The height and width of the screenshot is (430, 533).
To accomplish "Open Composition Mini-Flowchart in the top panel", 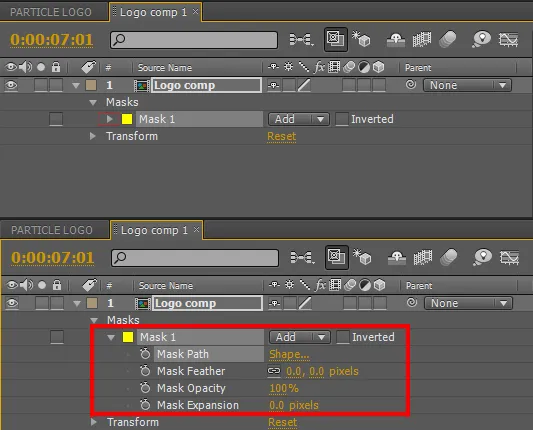I will 301,39.
